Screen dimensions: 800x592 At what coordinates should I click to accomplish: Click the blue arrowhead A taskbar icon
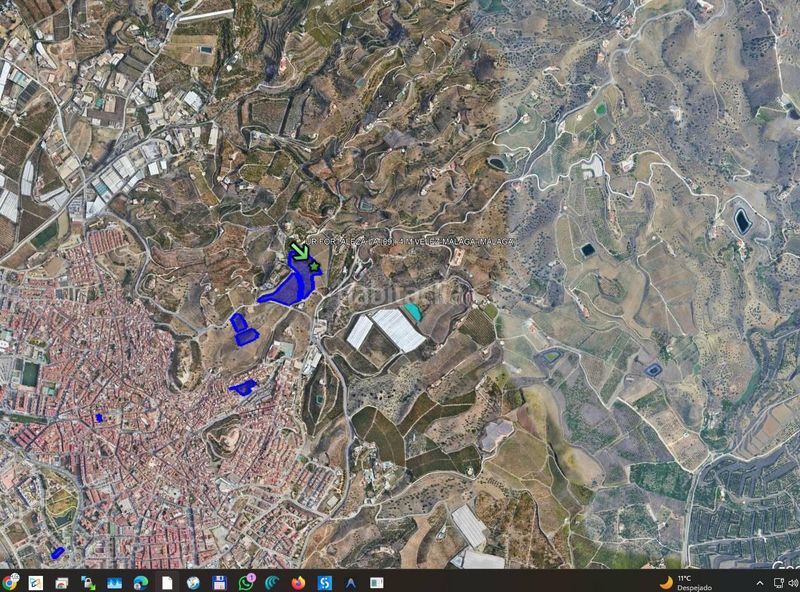pos(351,582)
